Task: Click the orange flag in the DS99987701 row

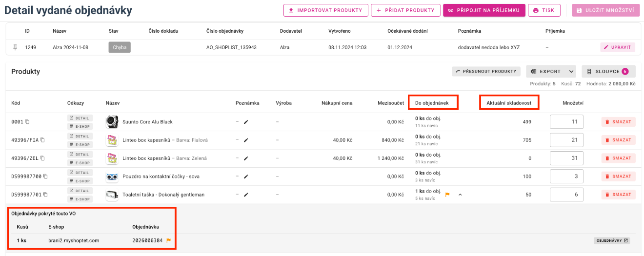Action: pyautogui.click(x=447, y=195)
